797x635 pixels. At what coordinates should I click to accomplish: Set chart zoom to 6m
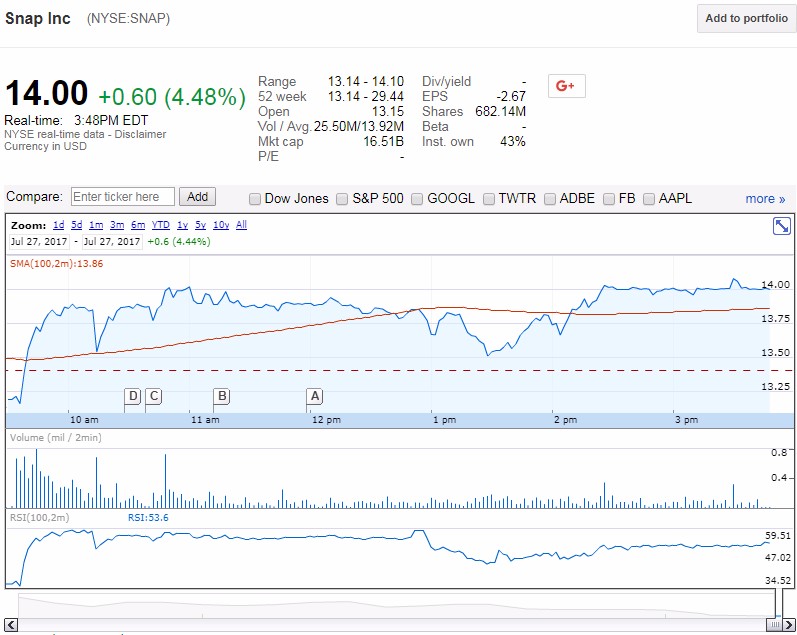point(138,225)
